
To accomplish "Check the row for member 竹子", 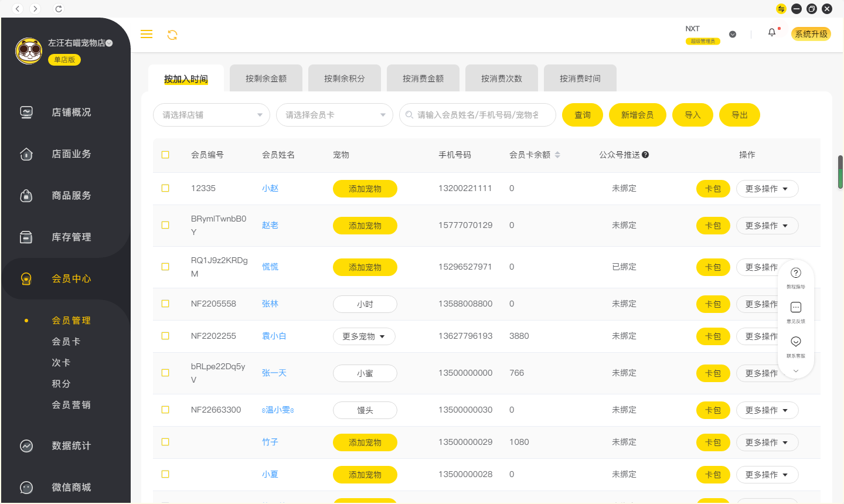I will coord(165,442).
